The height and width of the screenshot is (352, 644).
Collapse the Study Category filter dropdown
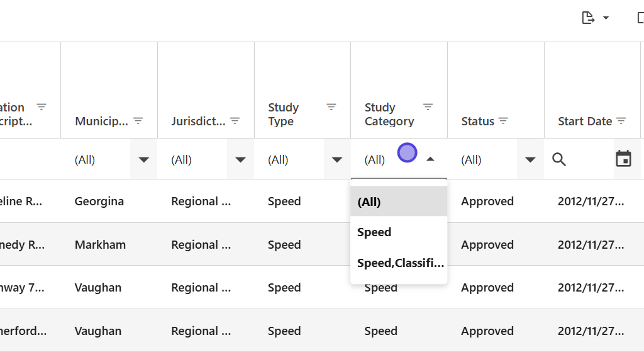pos(430,159)
